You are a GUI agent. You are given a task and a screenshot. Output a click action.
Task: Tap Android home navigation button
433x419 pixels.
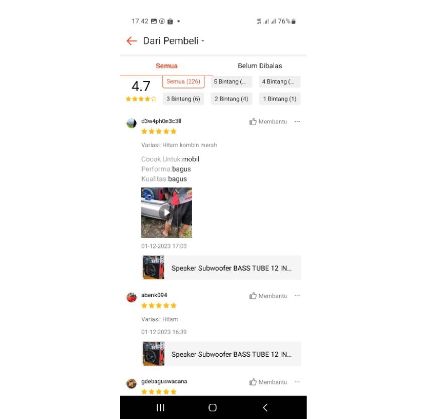point(213,407)
